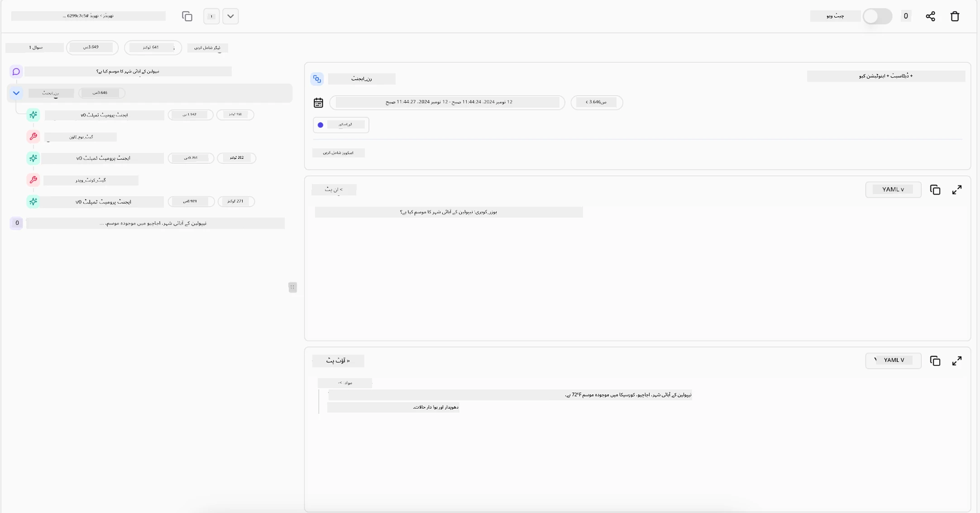Open the input YAML format dropdown
Viewport: 980px width, 513px height.
pos(893,190)
